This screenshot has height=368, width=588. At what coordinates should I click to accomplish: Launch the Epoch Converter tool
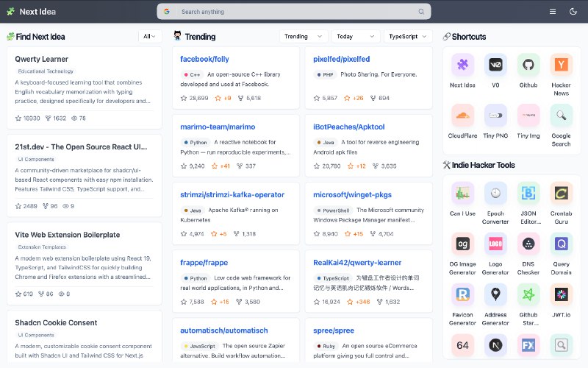495,193
